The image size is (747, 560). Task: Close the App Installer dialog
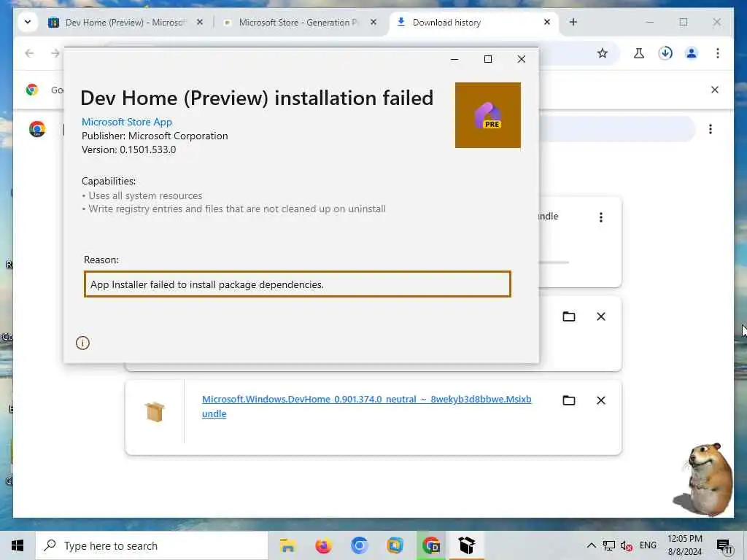tap(522, 59)
